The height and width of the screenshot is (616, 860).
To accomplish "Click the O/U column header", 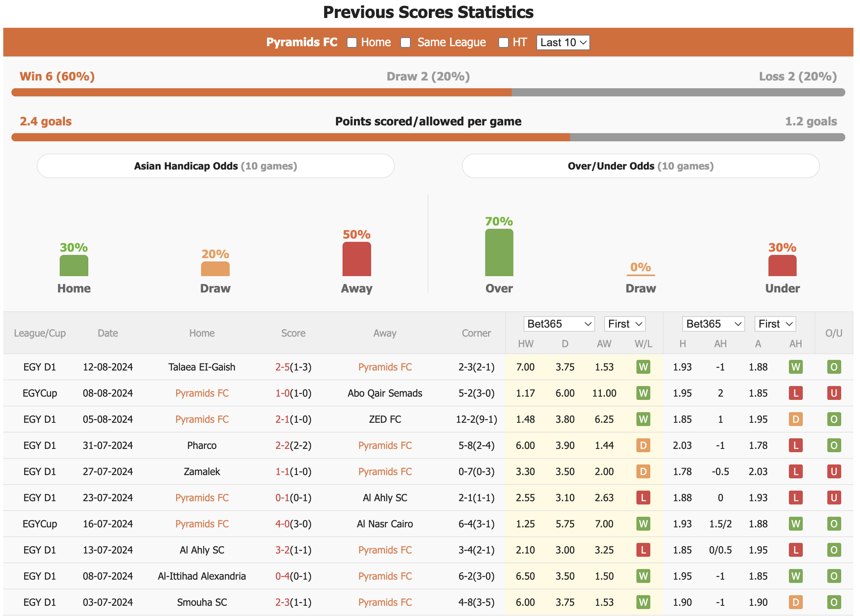I will [834, 333].
